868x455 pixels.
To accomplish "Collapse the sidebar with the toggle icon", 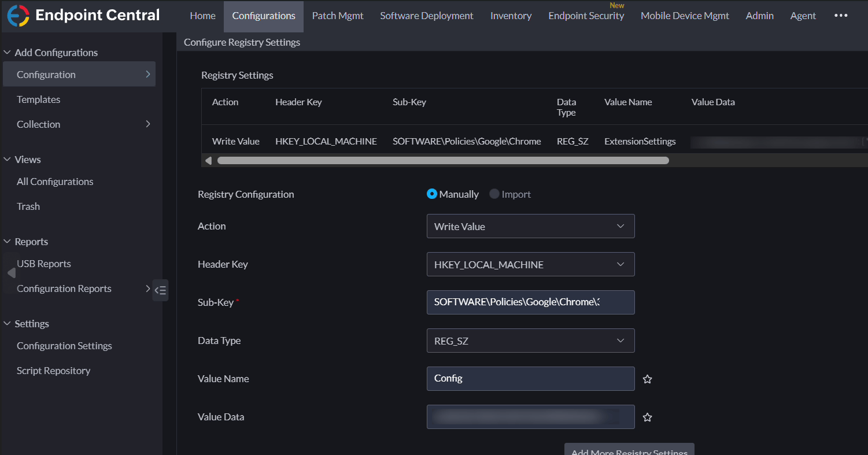I will [x=160, y=290].
